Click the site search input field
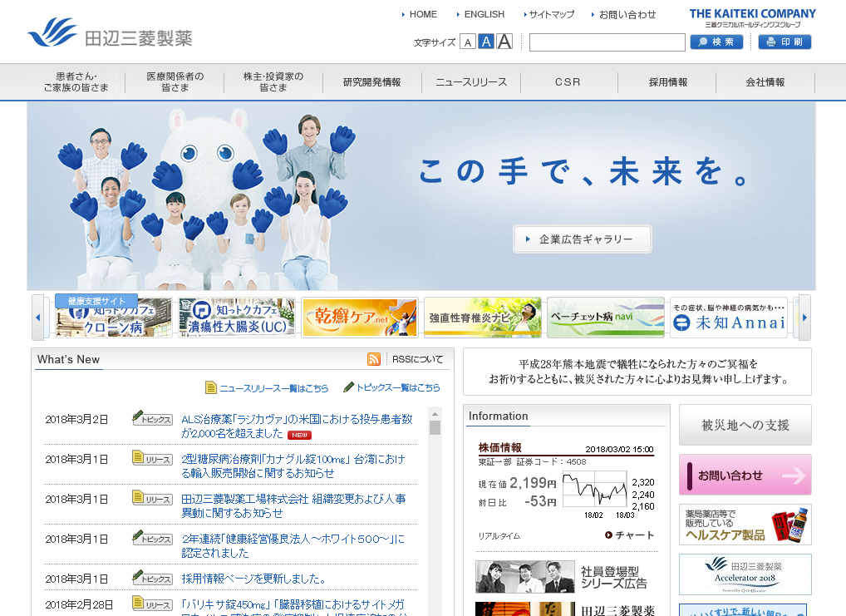846x616 pixels. (x=607, y=42)
